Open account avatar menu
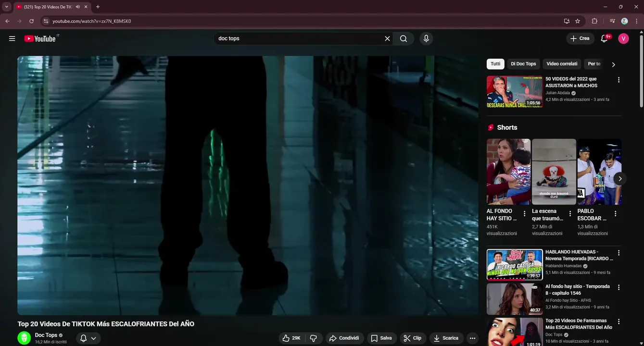This screenshot has height=346, width=644. 623,38
